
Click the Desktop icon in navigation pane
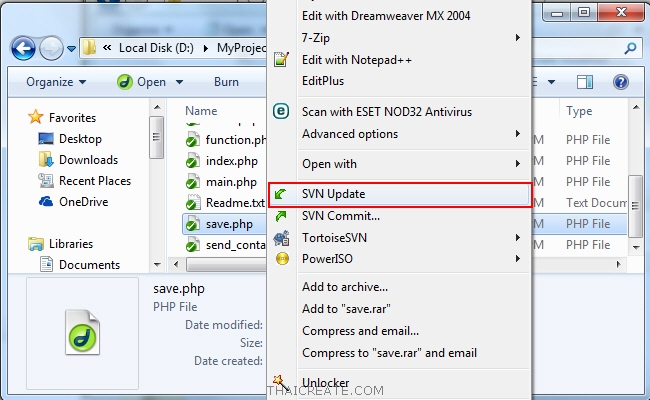point(46,138)
